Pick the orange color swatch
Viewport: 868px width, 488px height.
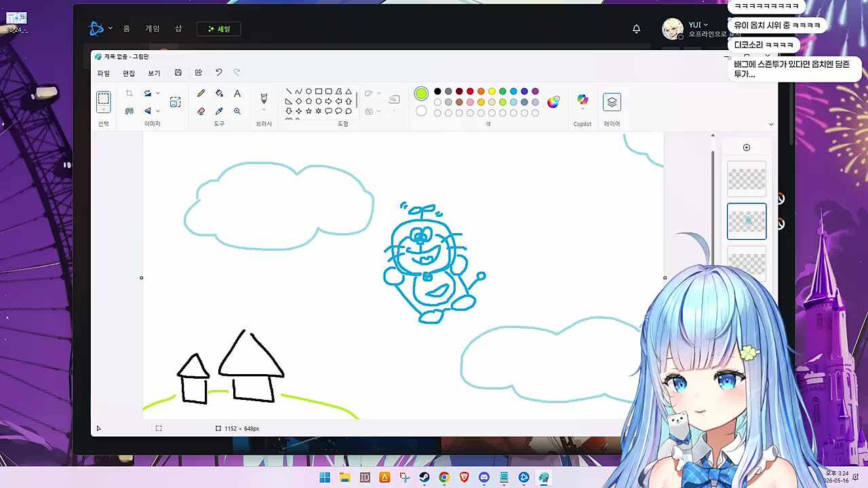pyautogui.click(x=481, y=91)
